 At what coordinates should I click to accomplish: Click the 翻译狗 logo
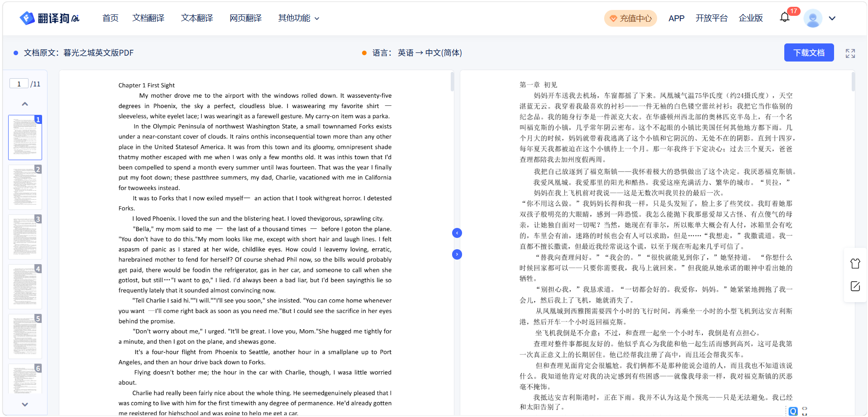[x=50, y=18]
